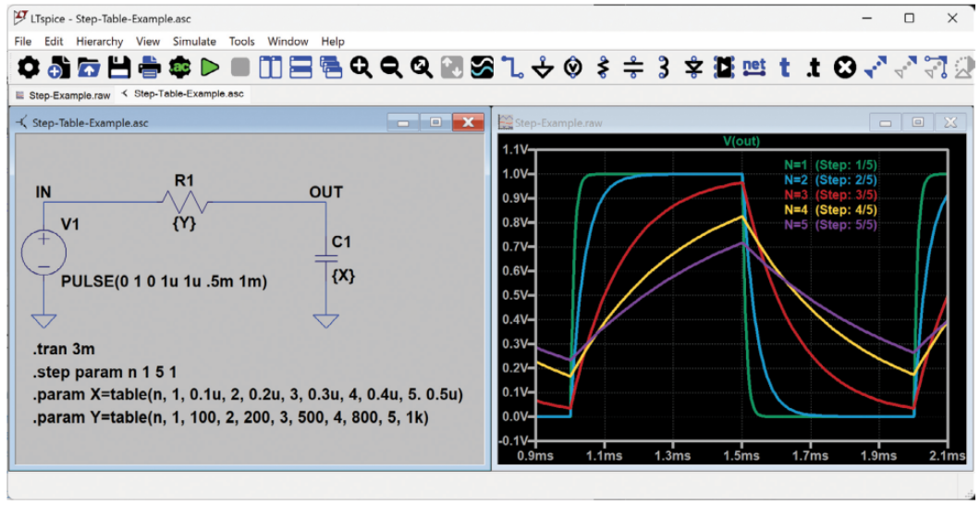This screenshot has width=980, height=507.
Task: Open the Edit menu
Action: click(x=54, y=42)
